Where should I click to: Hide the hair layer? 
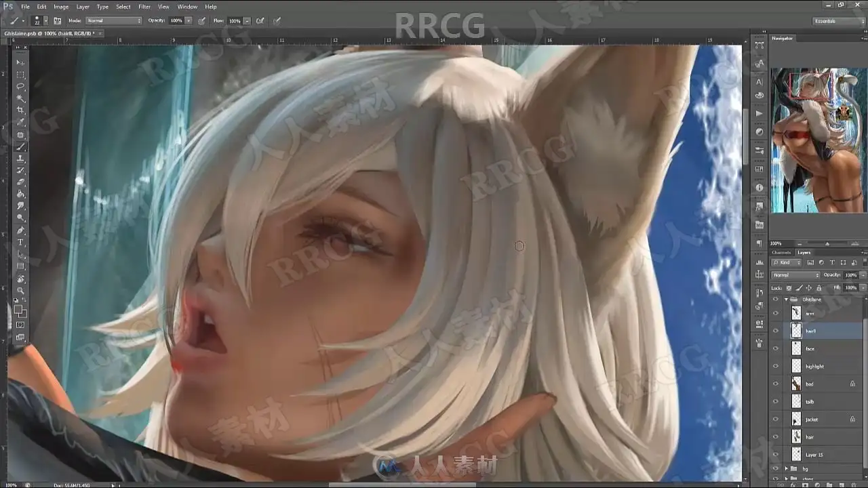(775, 436)
